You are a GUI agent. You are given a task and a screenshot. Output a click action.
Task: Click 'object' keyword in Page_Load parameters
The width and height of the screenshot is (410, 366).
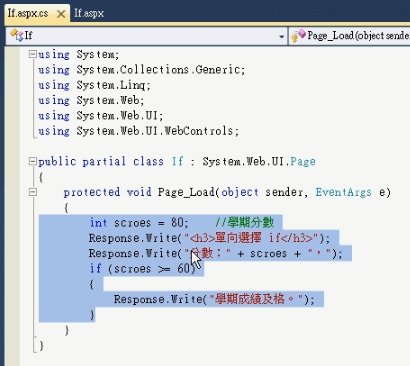pyautogui.click(x=240, y=192)
